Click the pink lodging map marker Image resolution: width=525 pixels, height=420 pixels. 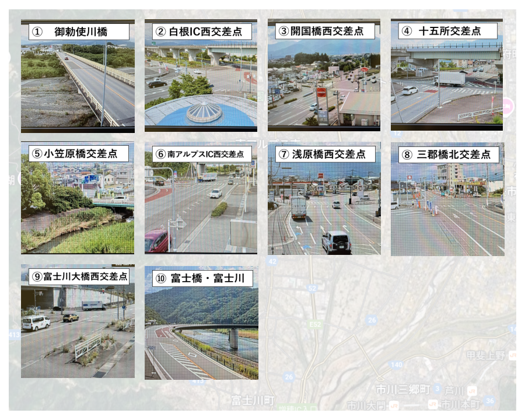(x=507, y=107)
